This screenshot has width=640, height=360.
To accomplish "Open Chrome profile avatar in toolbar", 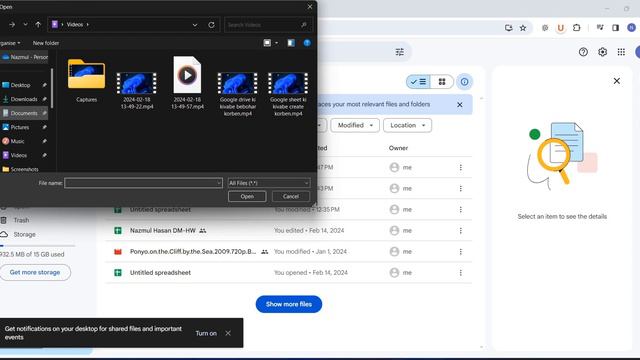I will [631, 28].
